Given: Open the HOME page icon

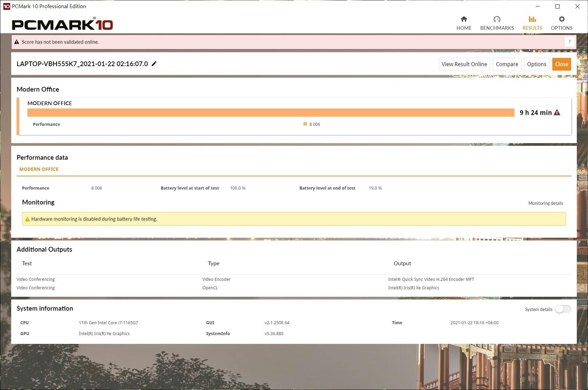Looking at the screenshot, I should pos(464,19).
